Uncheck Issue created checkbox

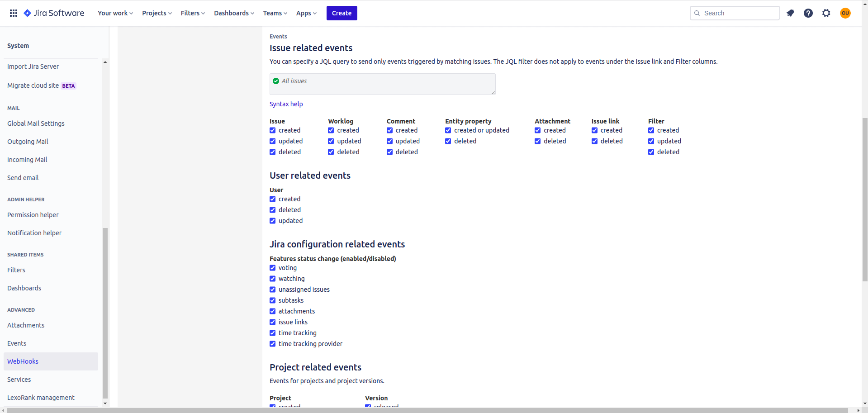point(273,130)
